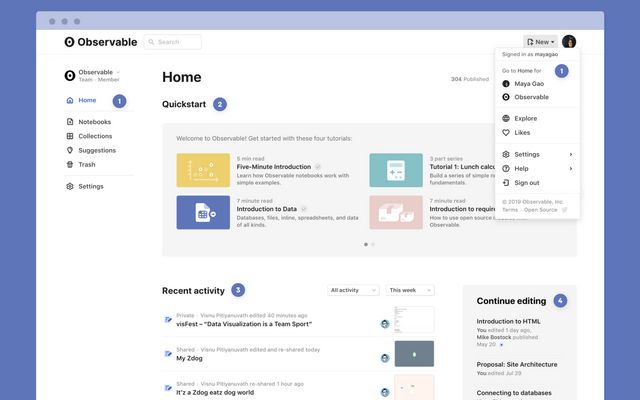Click the Help question mark icon
The width and height of the screenshot is (640, 400).
pyautogui.click(x=506, y=169)
